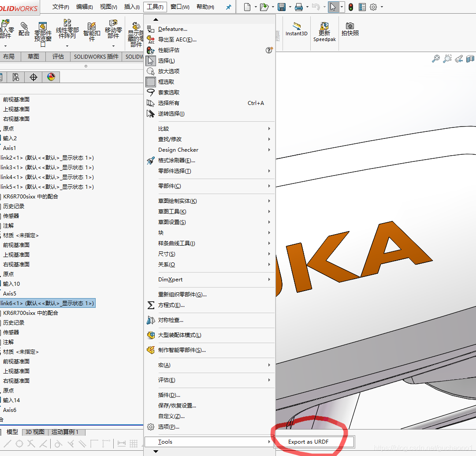Expand the 零部件选择(T) submenu
This screenshot has height=456, width=476.
[209, 171]
